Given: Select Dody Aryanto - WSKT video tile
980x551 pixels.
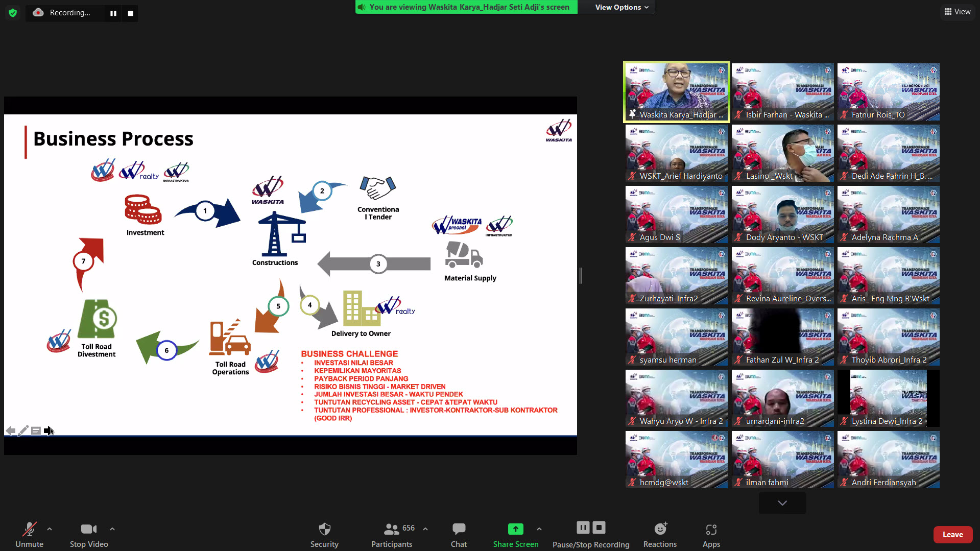Looking at the screenshot, I should 782,214.
